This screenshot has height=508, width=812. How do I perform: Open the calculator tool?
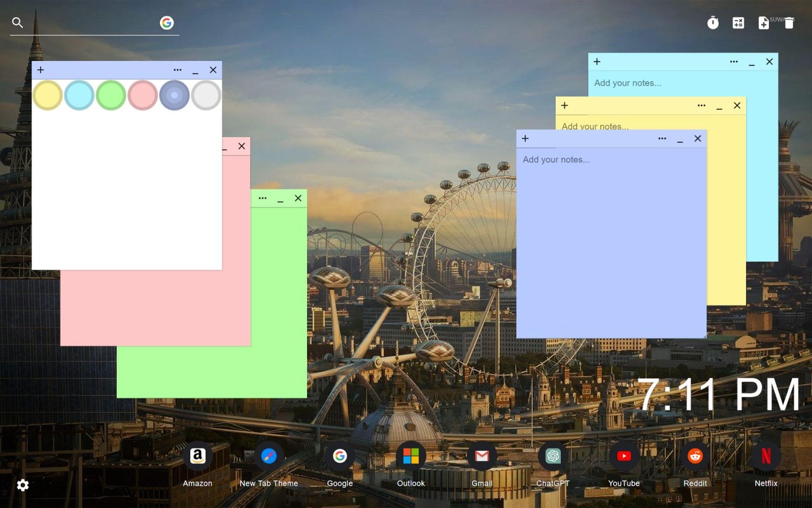738,23
